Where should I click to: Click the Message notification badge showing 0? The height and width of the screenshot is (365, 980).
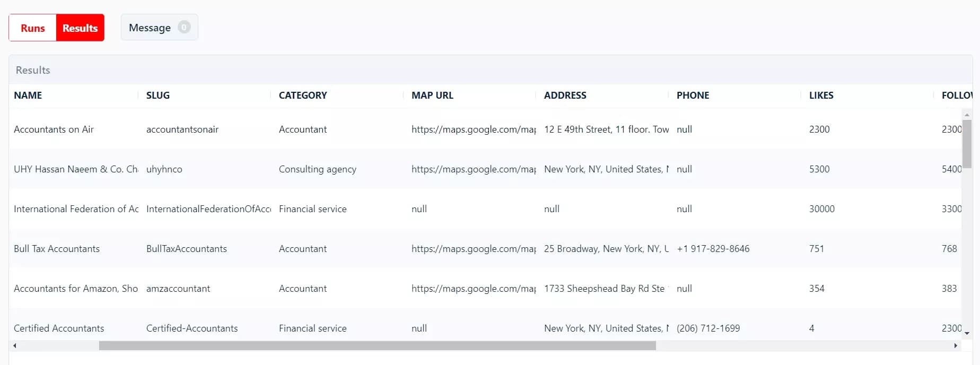[183, 27]
